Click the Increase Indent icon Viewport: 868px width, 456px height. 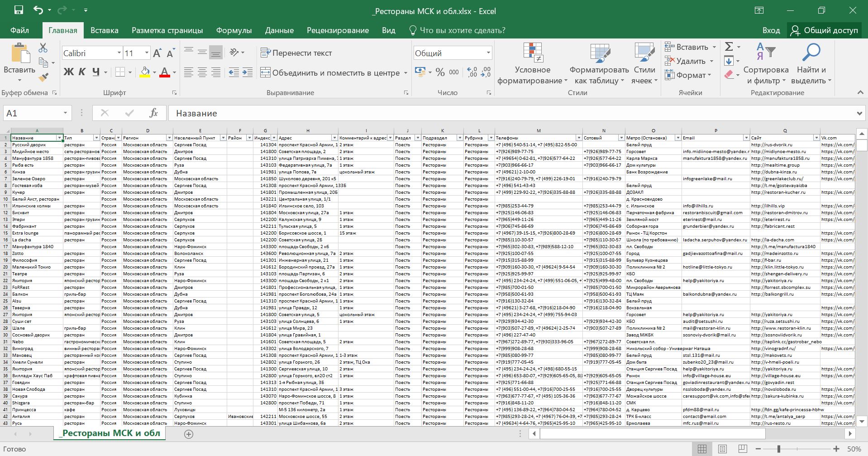pos(248,72)
